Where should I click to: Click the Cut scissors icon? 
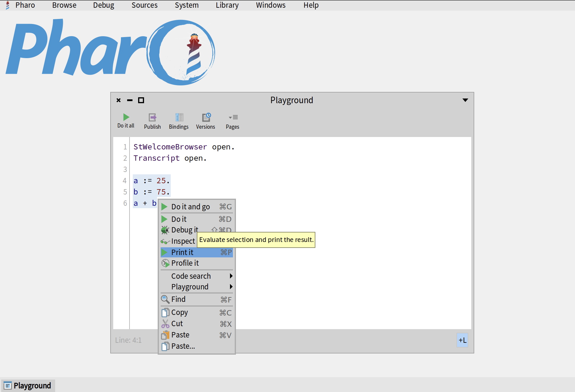[x=165, y=324]
